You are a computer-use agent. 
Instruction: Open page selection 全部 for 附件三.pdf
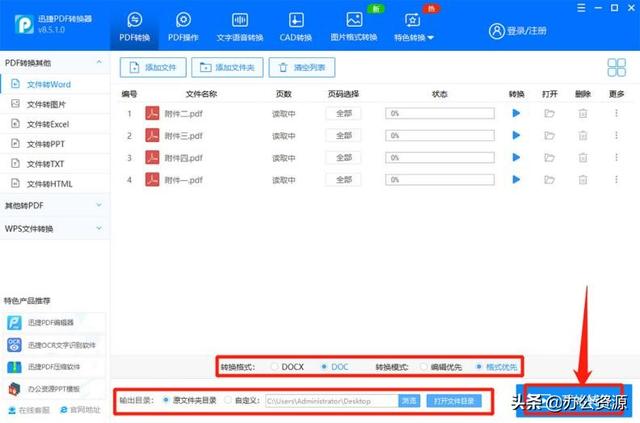tap(343, 135)
